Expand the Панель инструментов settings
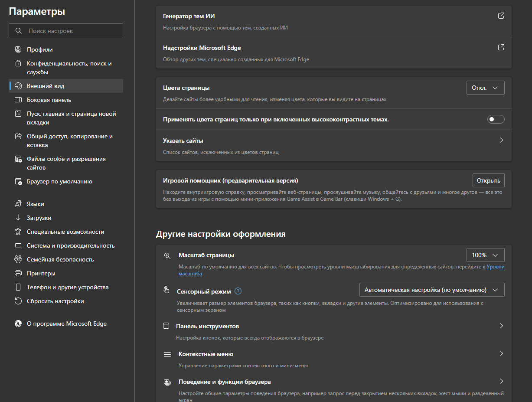532x402 pixels. (501, 326)
